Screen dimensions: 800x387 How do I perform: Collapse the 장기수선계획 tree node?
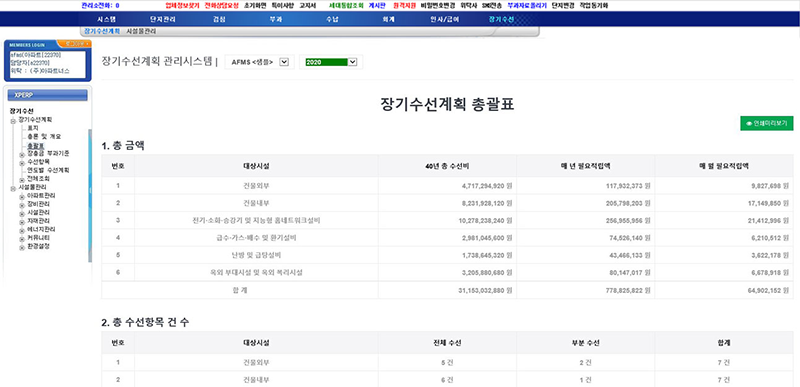[x=13, y=120]
